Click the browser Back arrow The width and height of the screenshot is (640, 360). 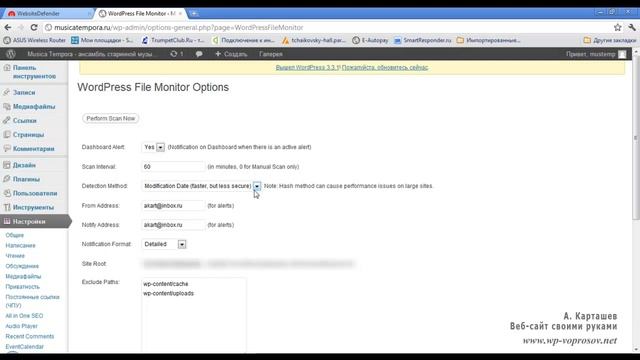pyautogui.click(x=8, y=27)
